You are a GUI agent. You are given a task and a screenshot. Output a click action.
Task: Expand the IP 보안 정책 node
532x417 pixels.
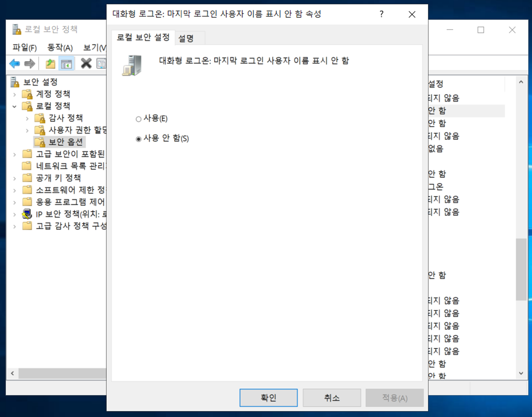[14, 215]
